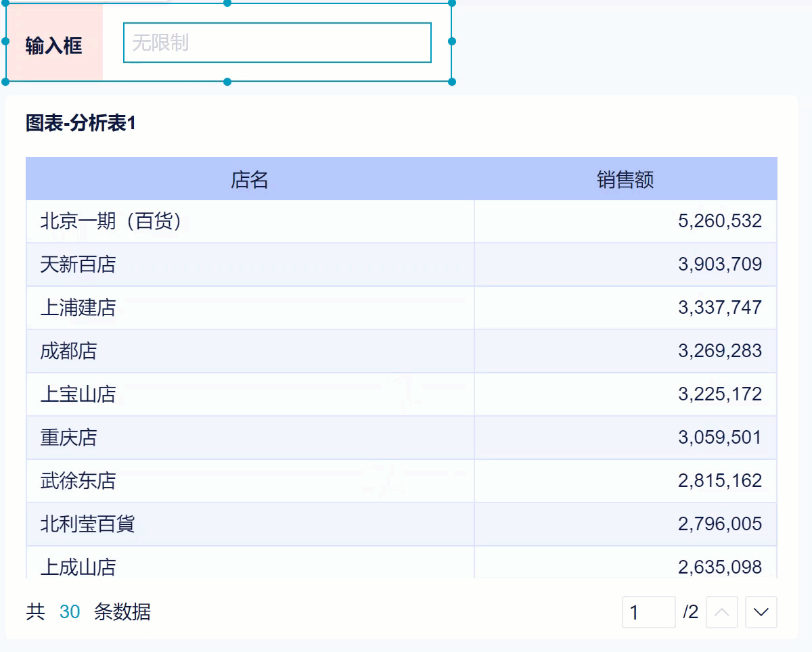Click the previous page up-chevron button
Screen dimensions: 812x652
click(x=722, y=612)
